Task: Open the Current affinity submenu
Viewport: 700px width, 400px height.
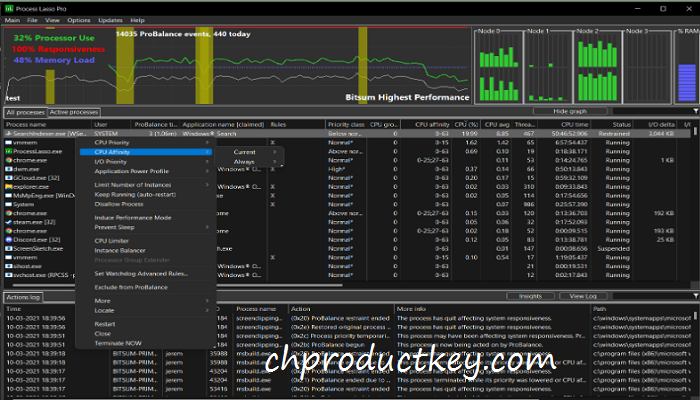Action: coord(249,152)
